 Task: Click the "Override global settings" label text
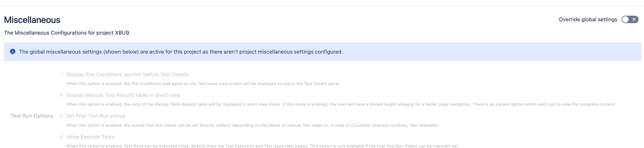point(588,20)
